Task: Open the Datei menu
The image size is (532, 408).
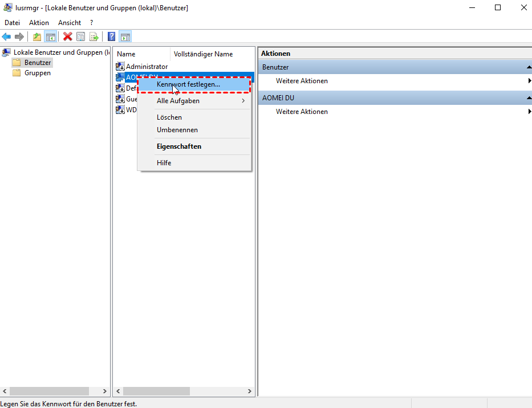Action: pyautogui.click(x=12, y=23)
